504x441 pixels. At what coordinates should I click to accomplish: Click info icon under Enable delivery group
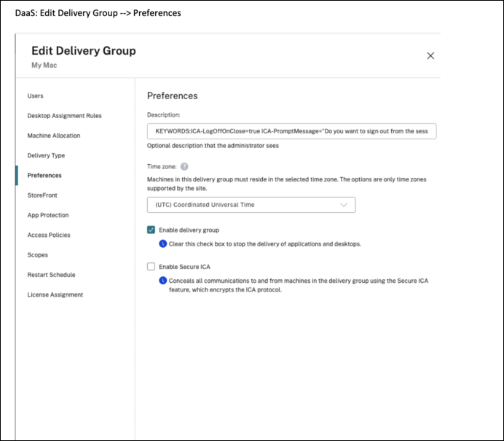pos(163,243)
